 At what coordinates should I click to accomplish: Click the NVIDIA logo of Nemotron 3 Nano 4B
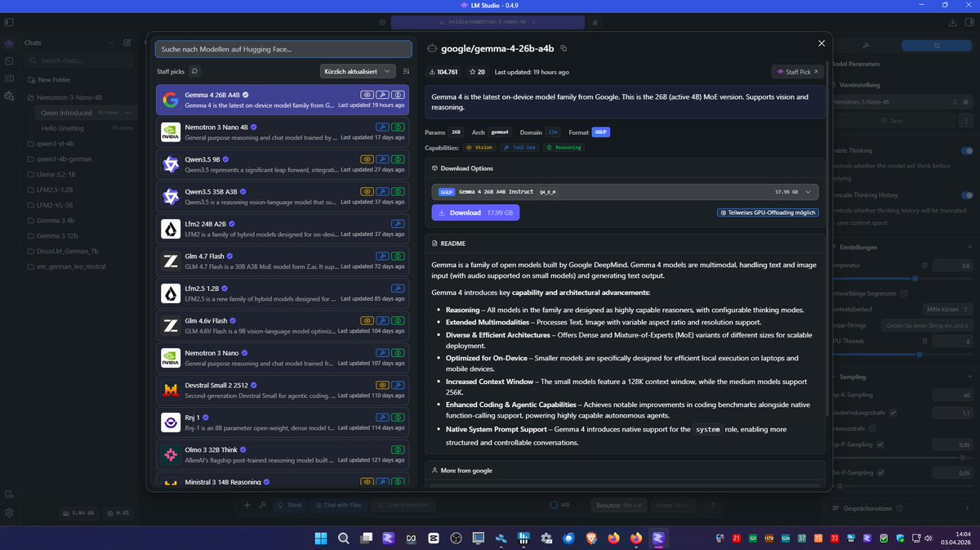coord(171,132)
